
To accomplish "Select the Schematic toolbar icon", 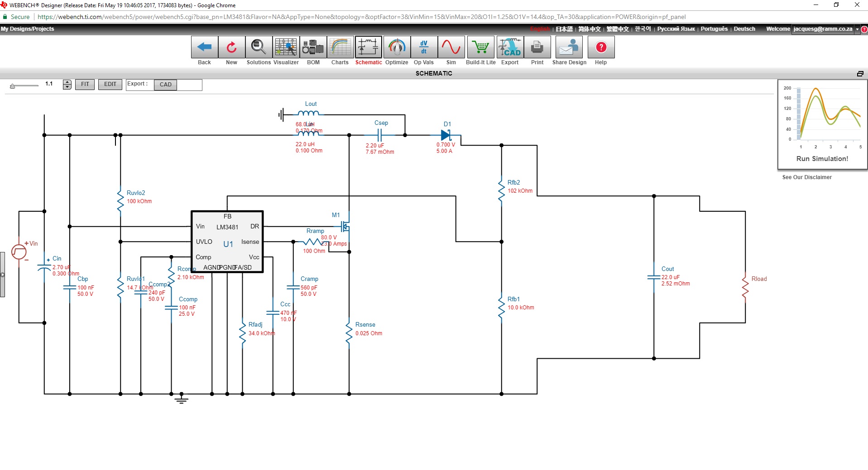I will [368, 47].
